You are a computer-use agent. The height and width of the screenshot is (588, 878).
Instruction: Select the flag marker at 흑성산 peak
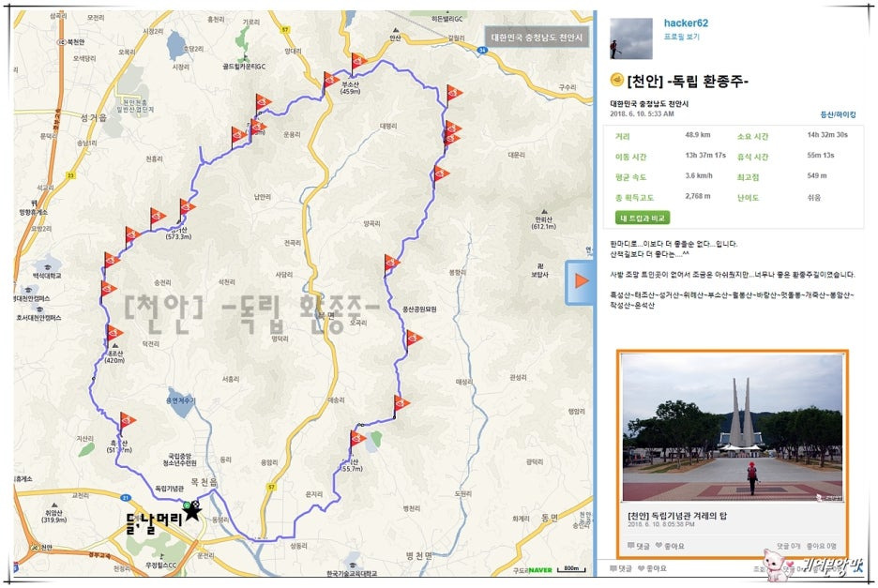coord(127,422)
